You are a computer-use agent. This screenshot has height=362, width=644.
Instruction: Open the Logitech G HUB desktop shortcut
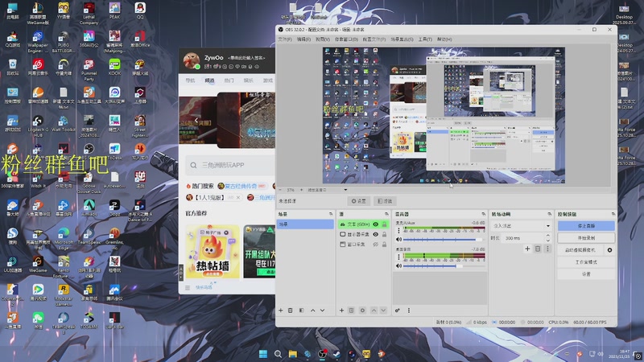(38, 126)
